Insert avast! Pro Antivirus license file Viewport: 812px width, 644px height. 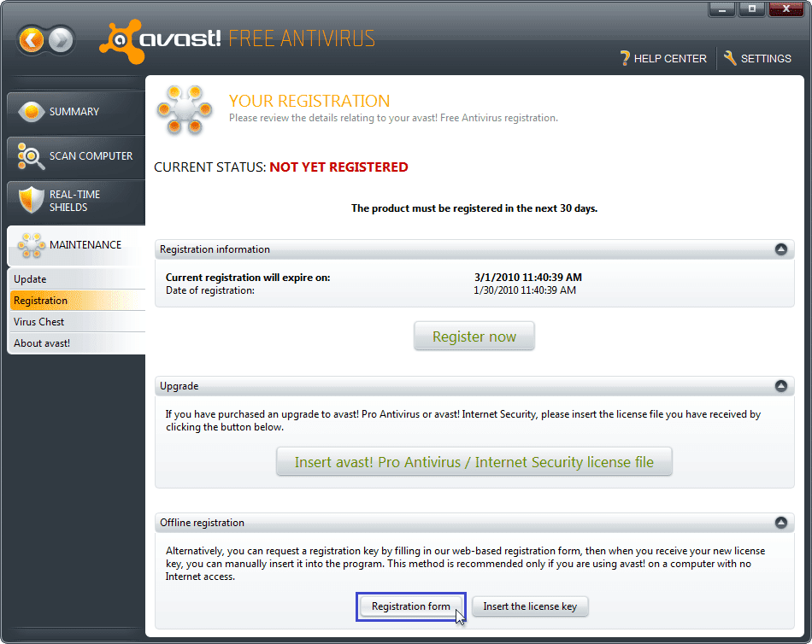click(474, 461)
